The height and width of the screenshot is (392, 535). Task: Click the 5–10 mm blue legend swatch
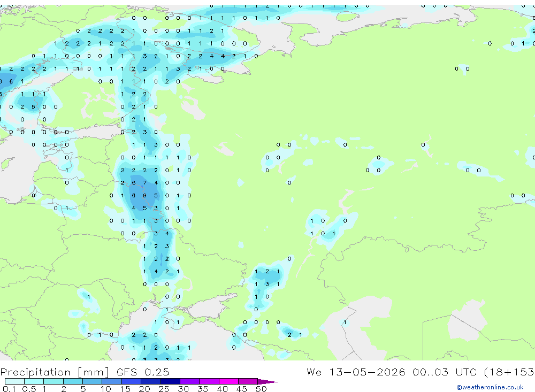(x=92, y=381)
